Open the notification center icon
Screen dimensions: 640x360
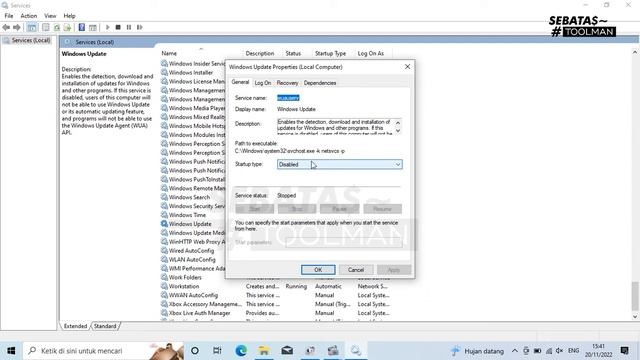pos(624,351)
